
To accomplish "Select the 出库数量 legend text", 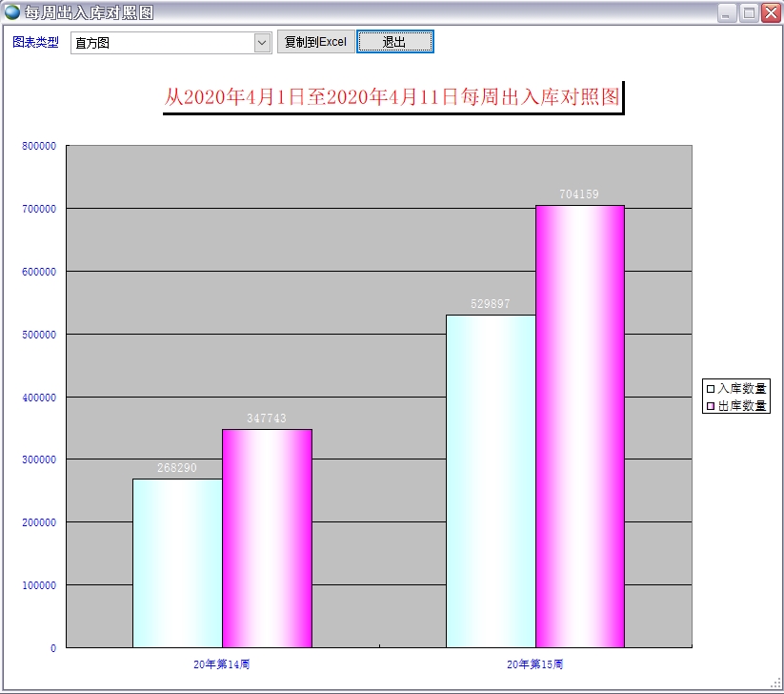I will 742,406.
